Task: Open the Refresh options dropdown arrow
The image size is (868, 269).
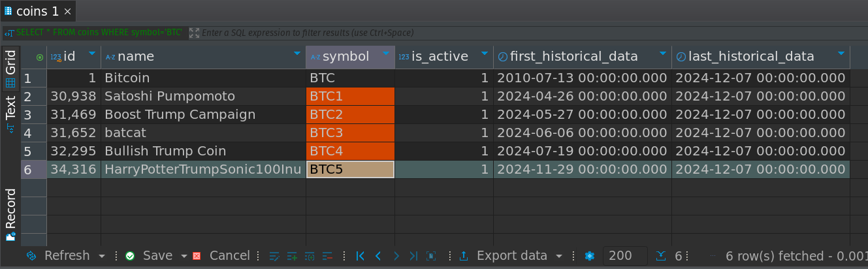Action: tap(102, 256)
